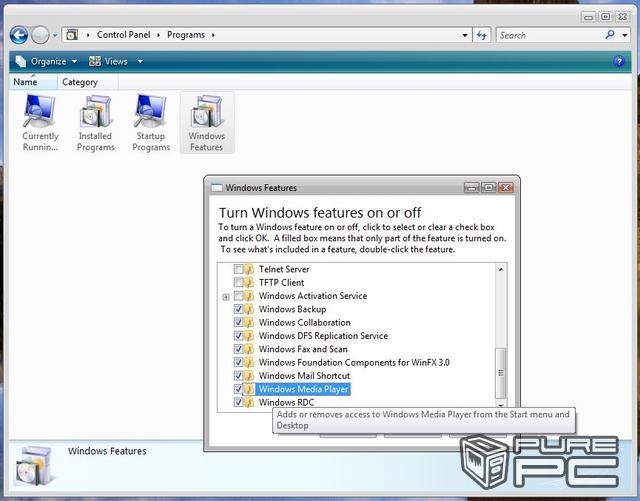Click the Back navigation arrow
This screenshot has width=640, height=501.
(x=19, y=35)
